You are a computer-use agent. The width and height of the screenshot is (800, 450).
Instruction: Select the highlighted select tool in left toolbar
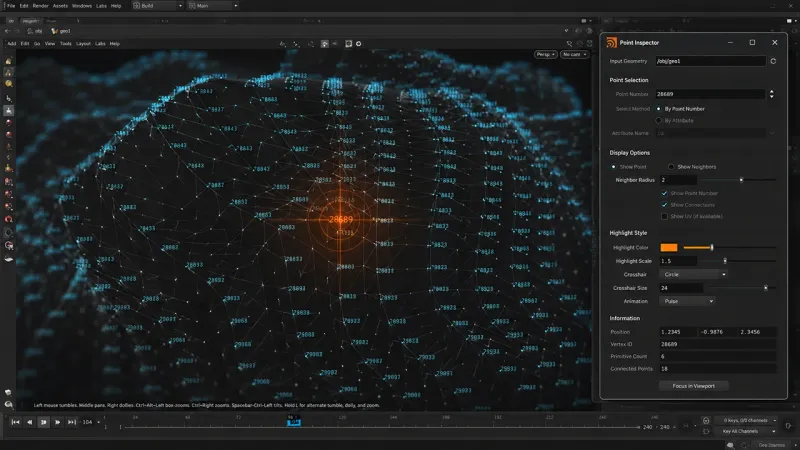click(x=9, y=110)
